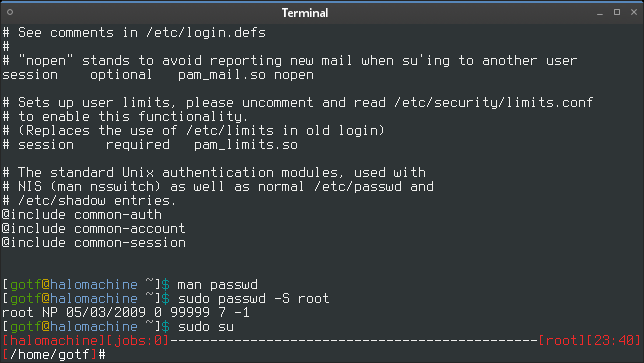Viewport: 644px width, 363px height.
Task: Click the Terminal title text
Action: click(305, 13)
